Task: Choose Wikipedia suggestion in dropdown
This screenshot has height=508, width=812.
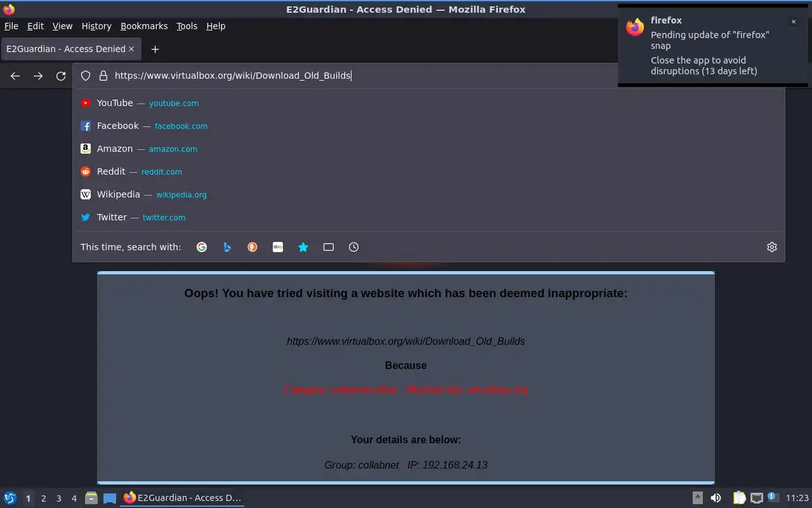Action: pos(429,194)
